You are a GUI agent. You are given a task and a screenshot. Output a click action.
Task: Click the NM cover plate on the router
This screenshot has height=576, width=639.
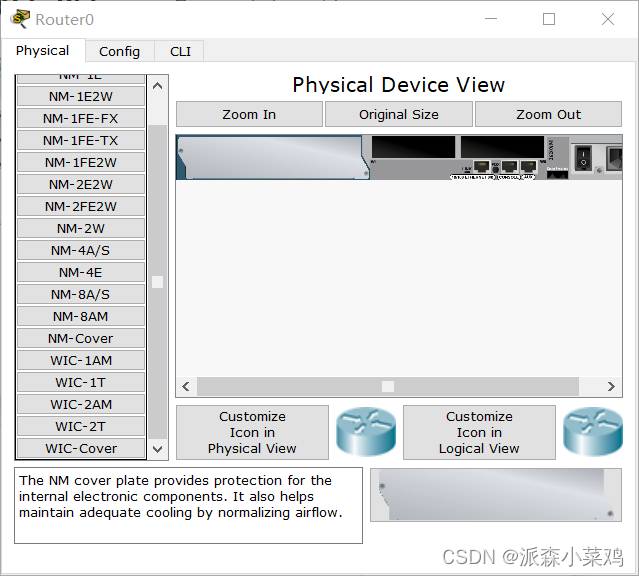pyautogui.click(x=273, y=158)
